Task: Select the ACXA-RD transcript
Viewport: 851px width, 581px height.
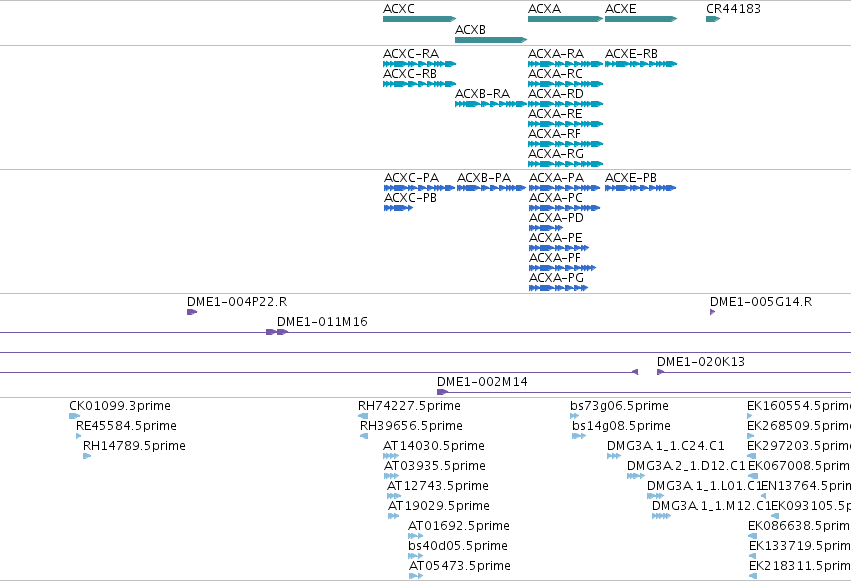Action: [566, 104]
